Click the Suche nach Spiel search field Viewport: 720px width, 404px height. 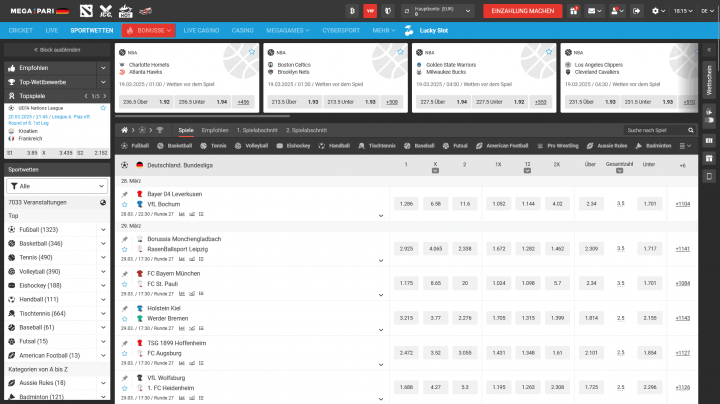pyautogui.click(x=656, y=130)
